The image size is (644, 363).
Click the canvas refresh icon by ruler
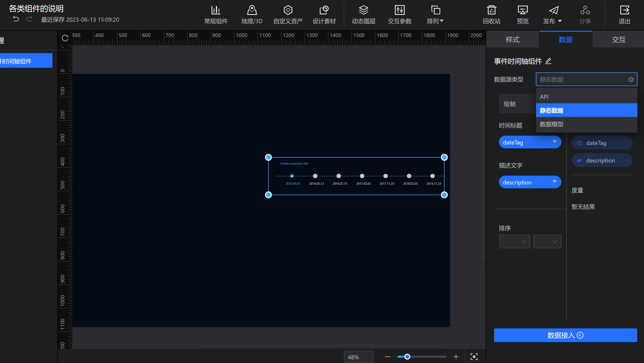(65, 38)
